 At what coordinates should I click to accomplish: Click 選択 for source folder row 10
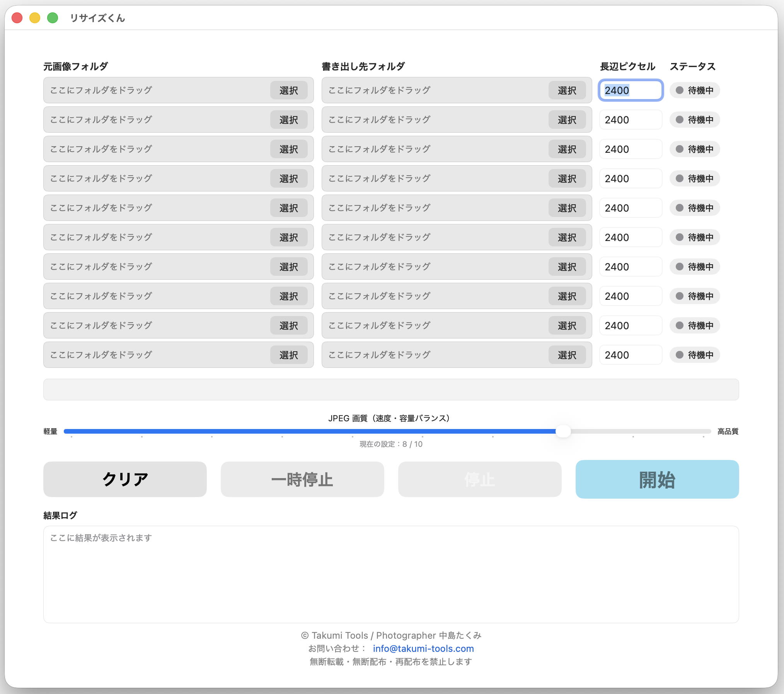click(289, 355)
